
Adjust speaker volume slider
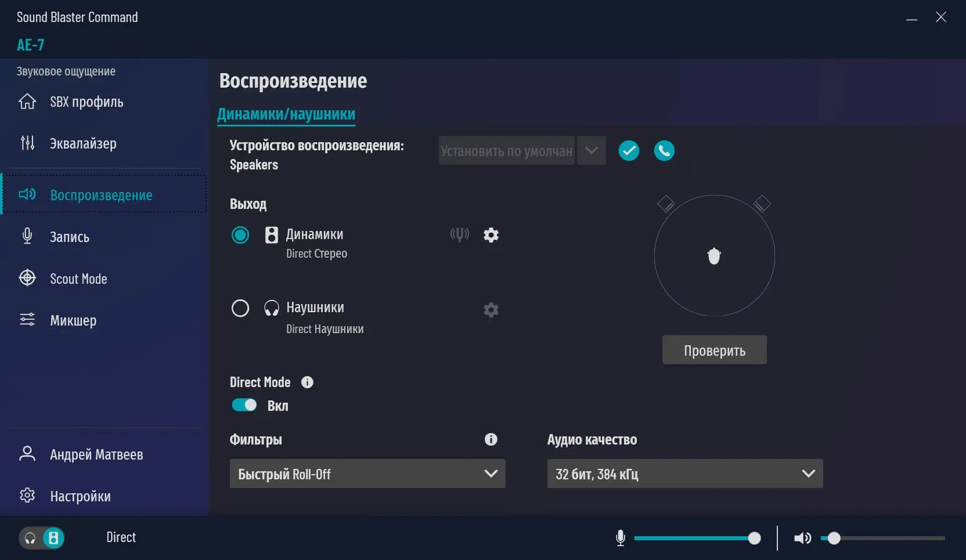pyautogui.click(x=883, y=539)
